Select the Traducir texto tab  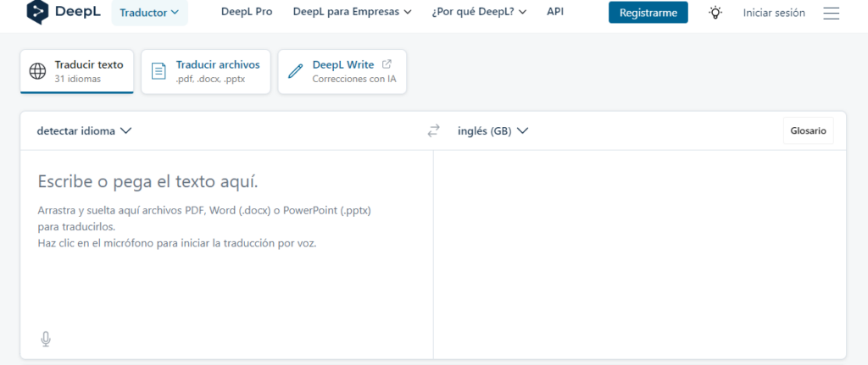click(x=77, y=71)
